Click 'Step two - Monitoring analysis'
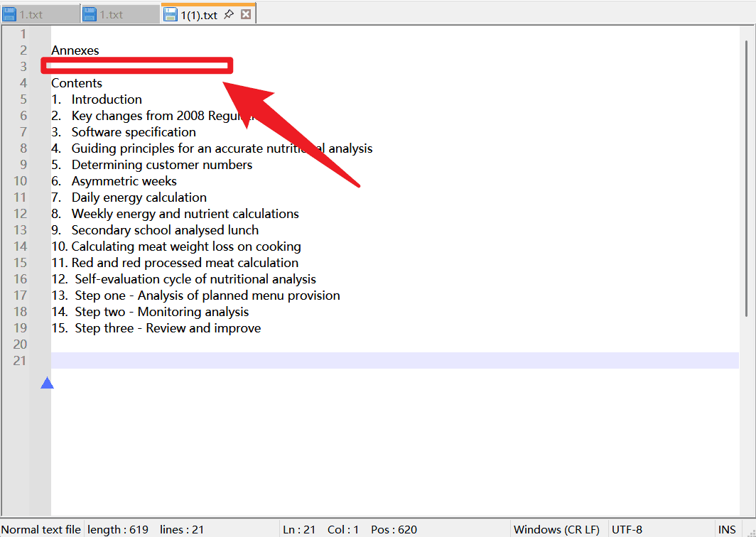Image resolution: width=756 pixels, height=537 pixels. pyautogui.click(x=161, y=312)
